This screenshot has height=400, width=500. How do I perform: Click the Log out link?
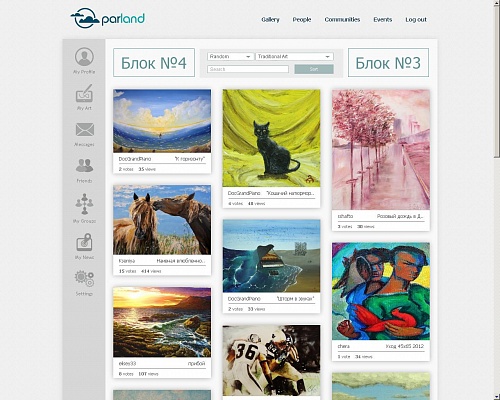point(416,20)
